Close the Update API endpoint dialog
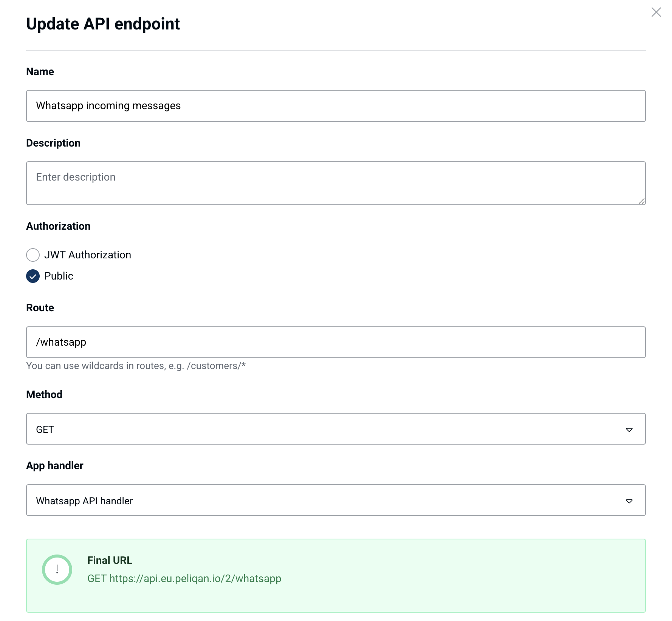 coord(656,12)
